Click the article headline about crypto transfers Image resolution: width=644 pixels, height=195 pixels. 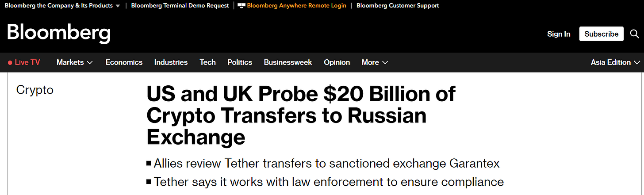301,115
